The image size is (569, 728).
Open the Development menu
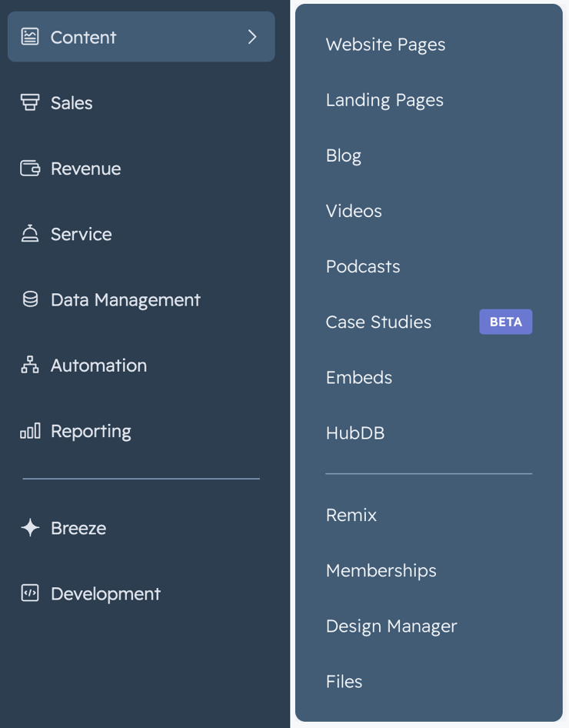tap(106, 594)
